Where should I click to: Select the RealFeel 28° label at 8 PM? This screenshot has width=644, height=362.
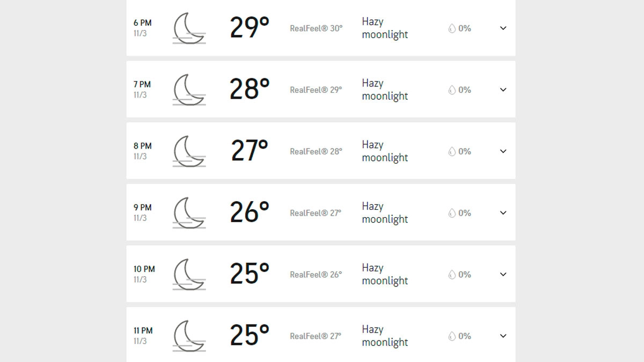(x=316, y=152)
